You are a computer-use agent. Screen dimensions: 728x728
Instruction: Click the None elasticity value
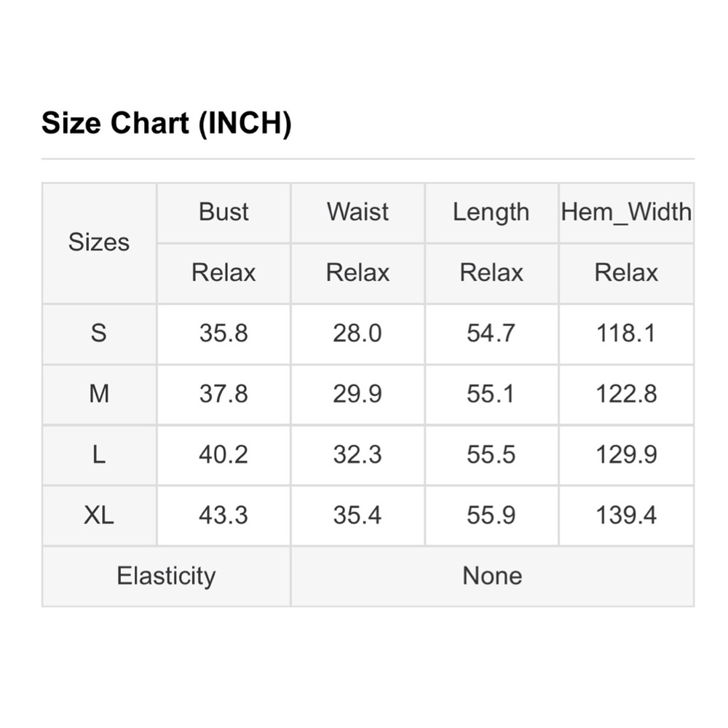coord(492,576)
